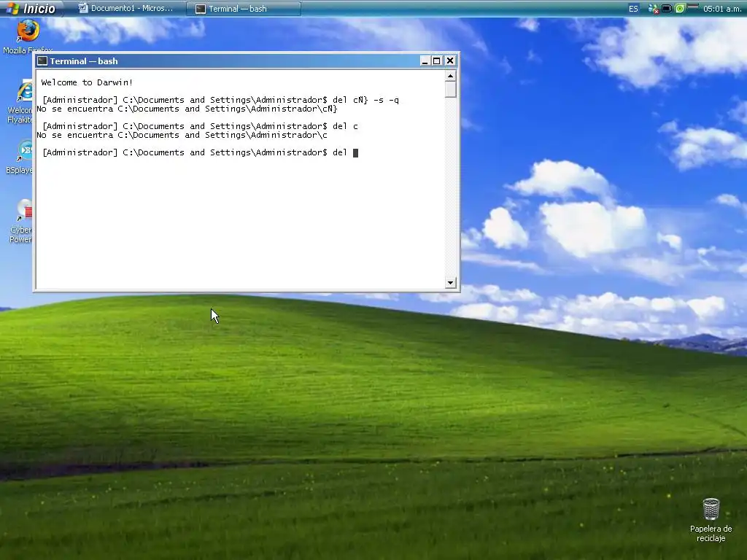
Task: Click the 'Welcome to Darwin!' line
Action: [x=88, y=82]
